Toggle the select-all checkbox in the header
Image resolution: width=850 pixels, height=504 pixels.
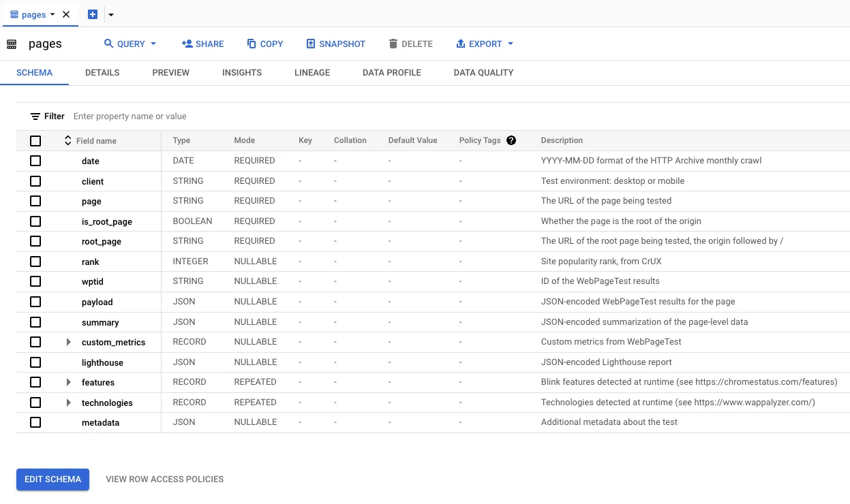tap(35, 140)
